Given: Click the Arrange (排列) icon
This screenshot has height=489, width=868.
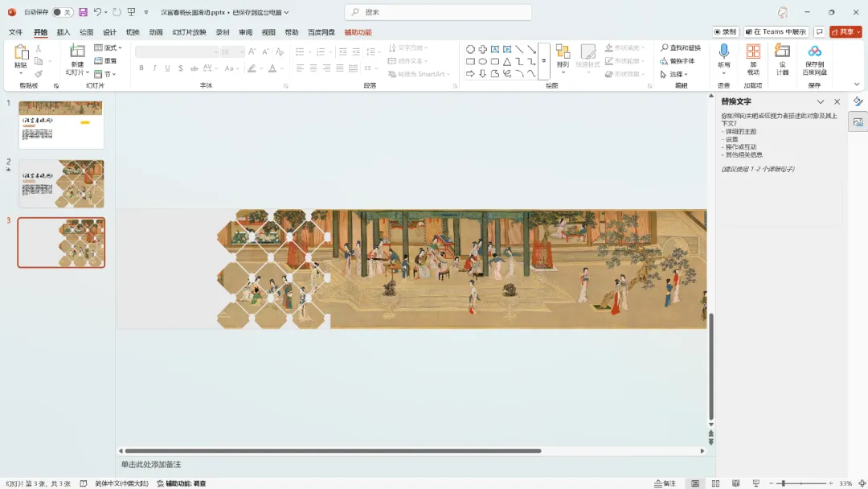Looking at the screenshot, I should click(x=563, y=51).
